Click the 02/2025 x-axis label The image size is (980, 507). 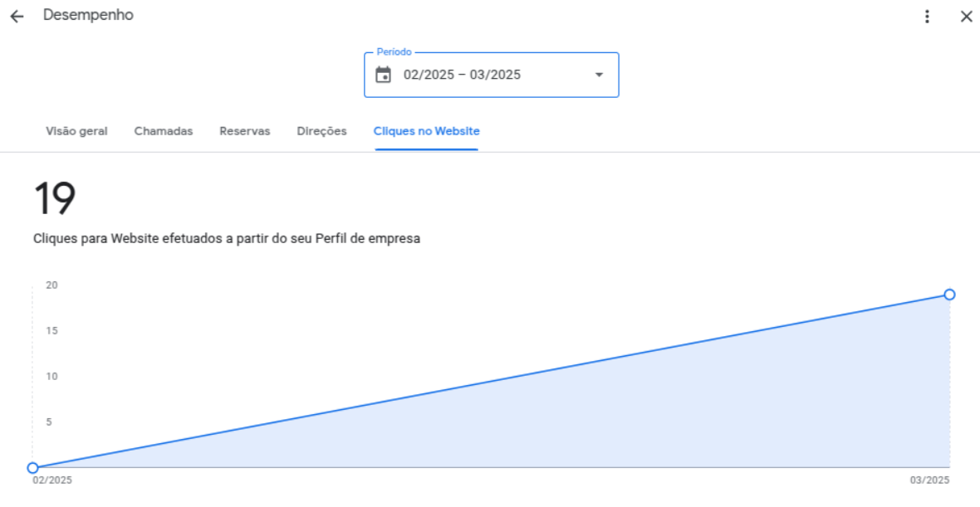pyautogui.click(x=51, y=480)
